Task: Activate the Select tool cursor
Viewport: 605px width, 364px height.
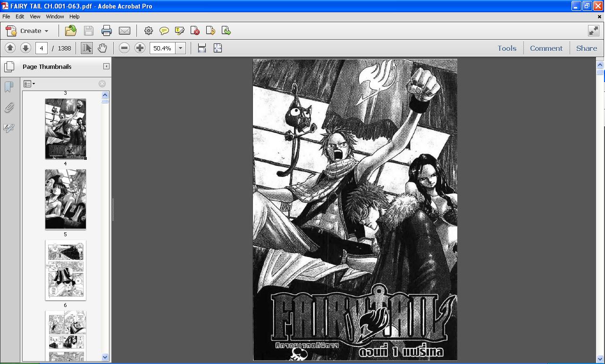Action: pos(87,48)
